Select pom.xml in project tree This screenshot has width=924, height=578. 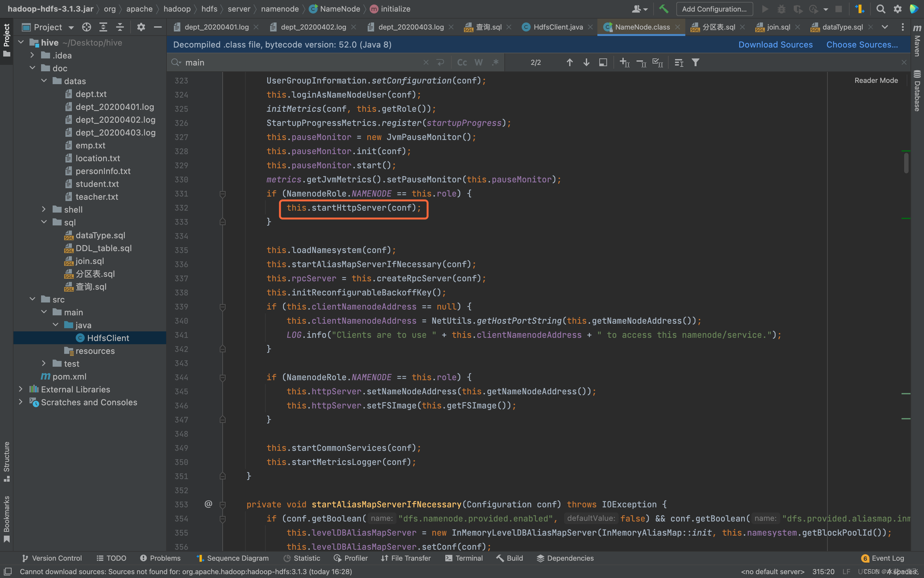(69, 377)
